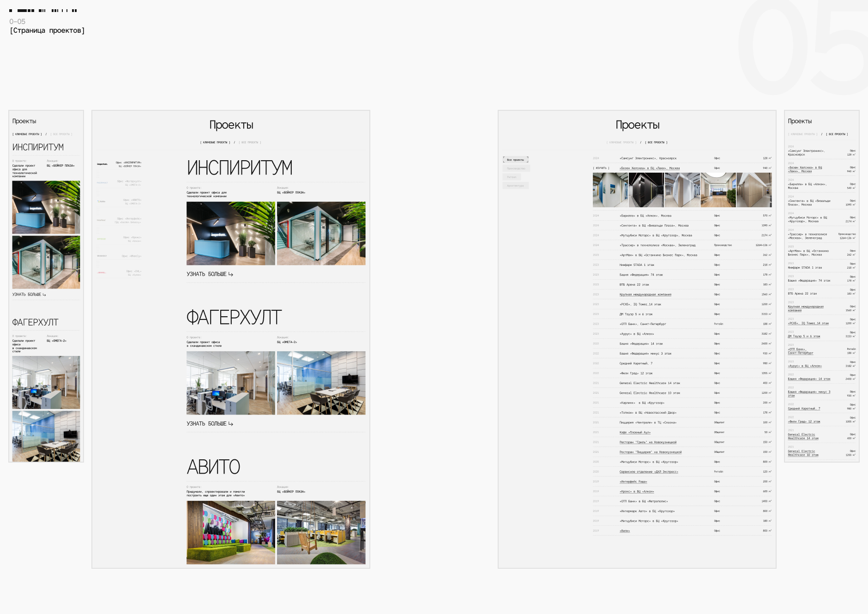
Task: Click row «Топкон» в БЦ «Новоспасский Двор»
Action: point(682,413)
